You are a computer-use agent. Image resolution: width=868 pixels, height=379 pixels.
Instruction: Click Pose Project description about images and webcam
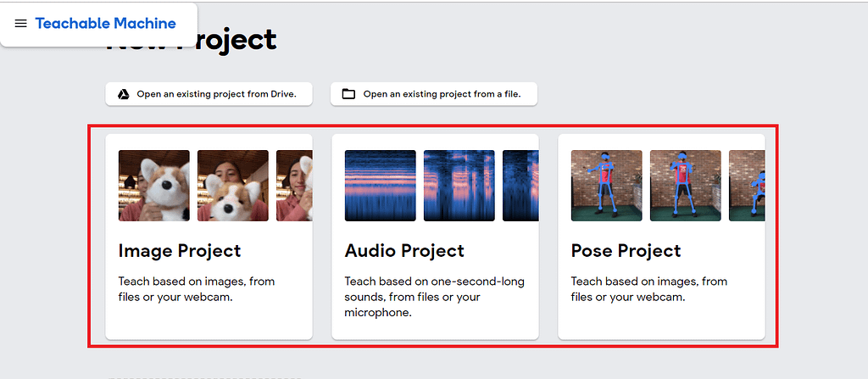point(648,289)
